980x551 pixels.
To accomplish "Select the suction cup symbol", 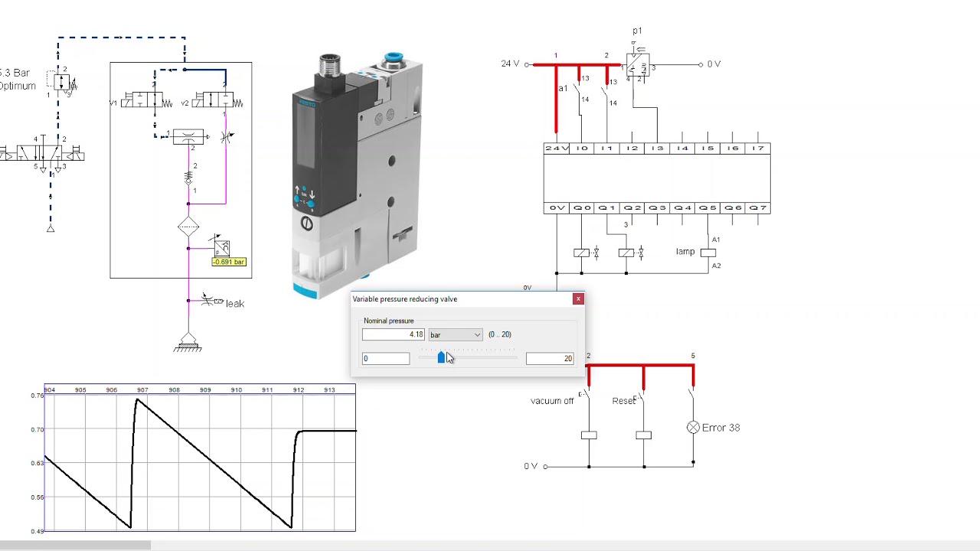I will [x=188, y=341].
